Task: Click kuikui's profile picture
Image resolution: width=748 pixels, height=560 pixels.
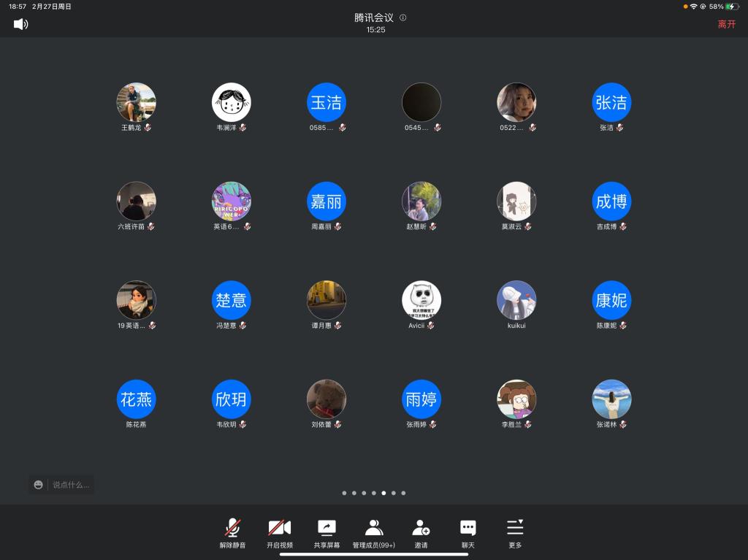Action: (516, 300)
